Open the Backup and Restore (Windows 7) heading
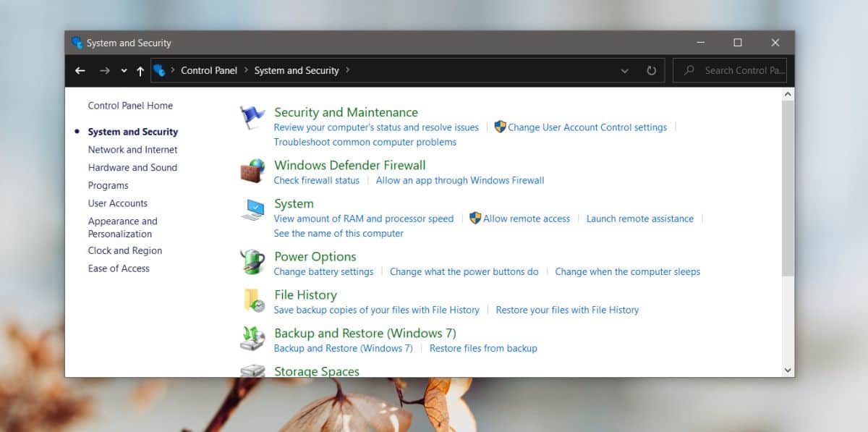Viewport: 868px width, 432px height. (365, 333)
